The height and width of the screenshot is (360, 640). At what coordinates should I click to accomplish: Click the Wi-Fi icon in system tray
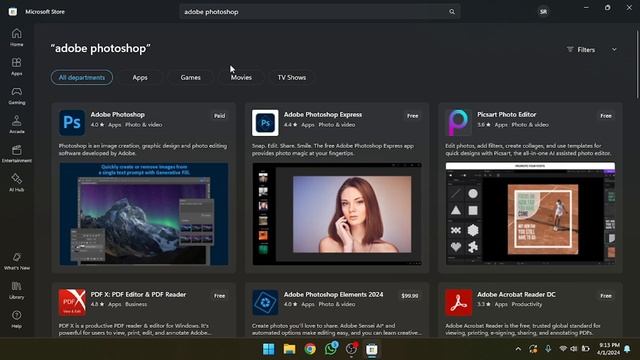coord(563,349)
